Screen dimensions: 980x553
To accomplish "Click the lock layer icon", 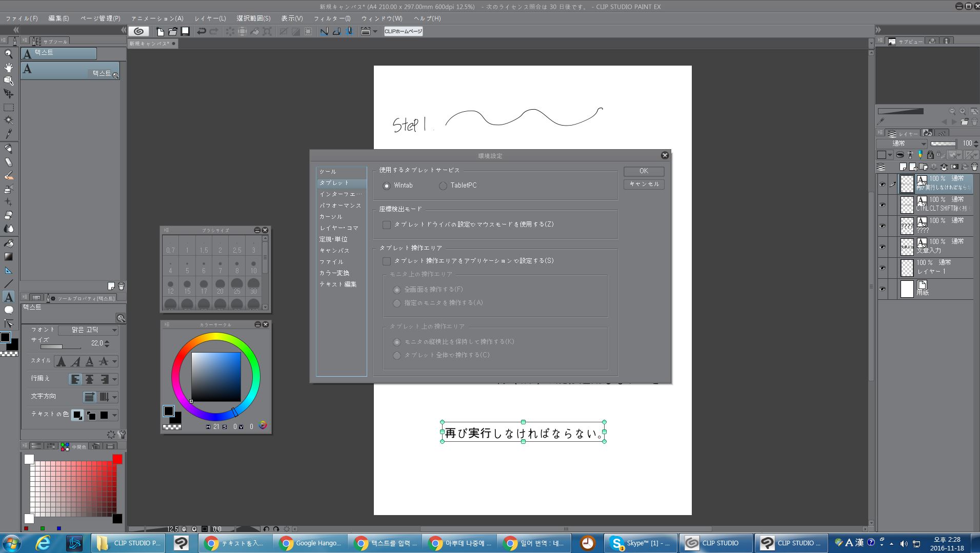I will 930,155.
